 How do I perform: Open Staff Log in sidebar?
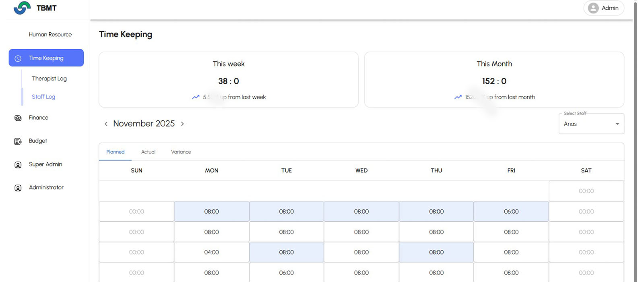coord(43,97)
